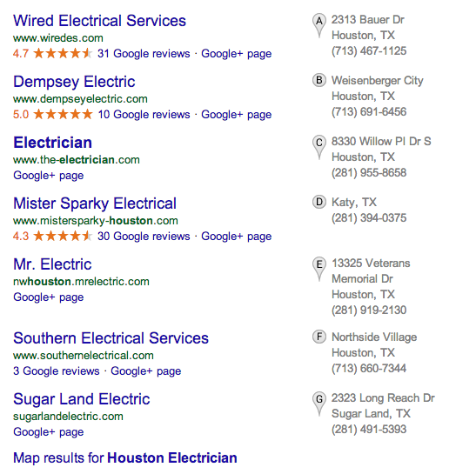Click circle marker D for Katy, TX

[319, 202]
